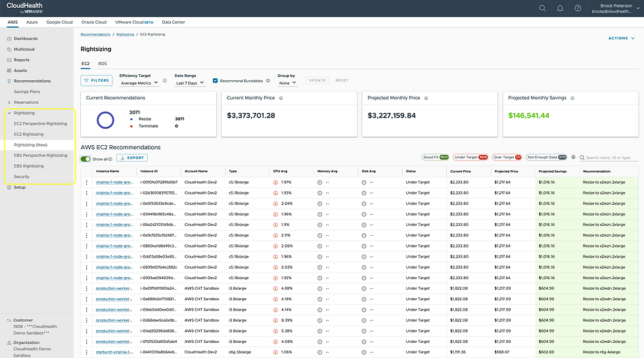Open Savings Plans in sidebar

[x=27, y=92]
